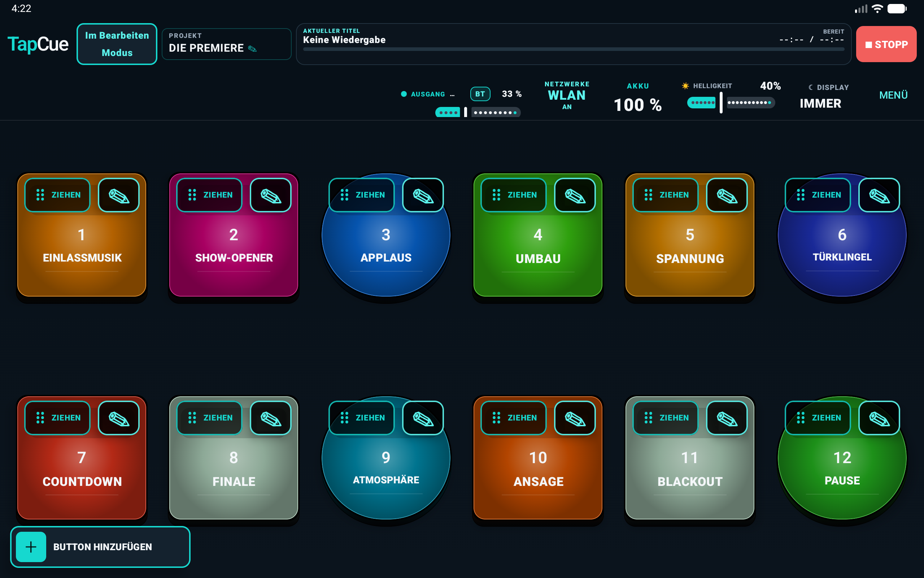Screen dimensions: 924x578
Task: Select the DIE PREMIERE project name
Action: point(206,48)
